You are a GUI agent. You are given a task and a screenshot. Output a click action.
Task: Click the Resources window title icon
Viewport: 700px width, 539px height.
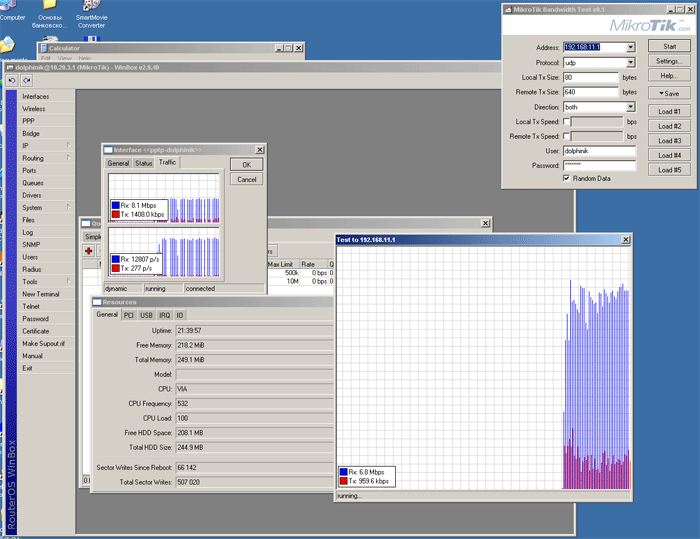point(97,302)
